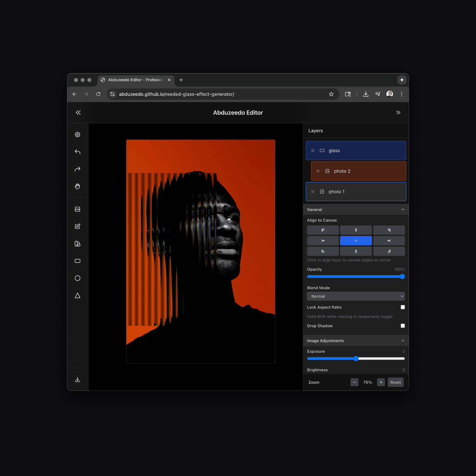
Task: Select the hand pan tool
Action: pyautogui.click(x=77, y=187)
